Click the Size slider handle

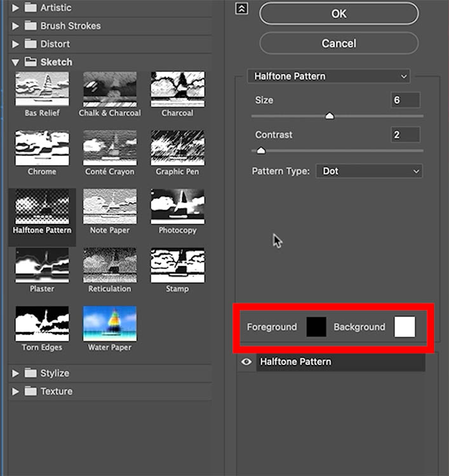click(x=329, y=116)
